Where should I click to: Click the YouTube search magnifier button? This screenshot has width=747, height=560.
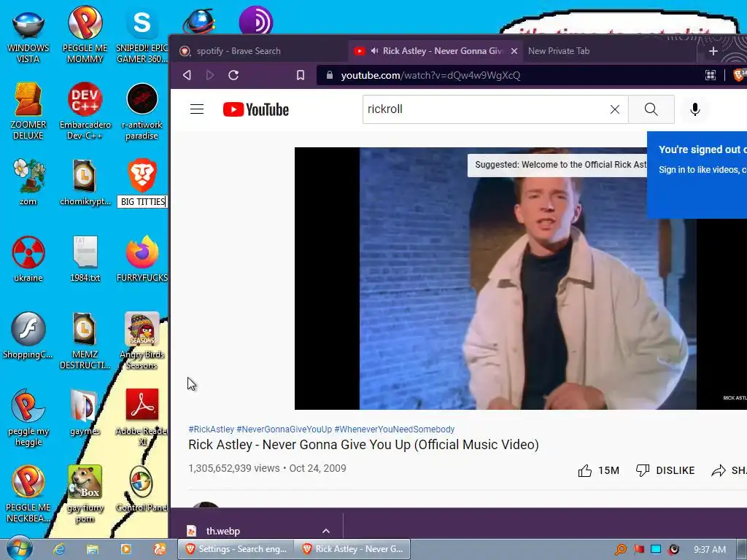tap(651, 109)
